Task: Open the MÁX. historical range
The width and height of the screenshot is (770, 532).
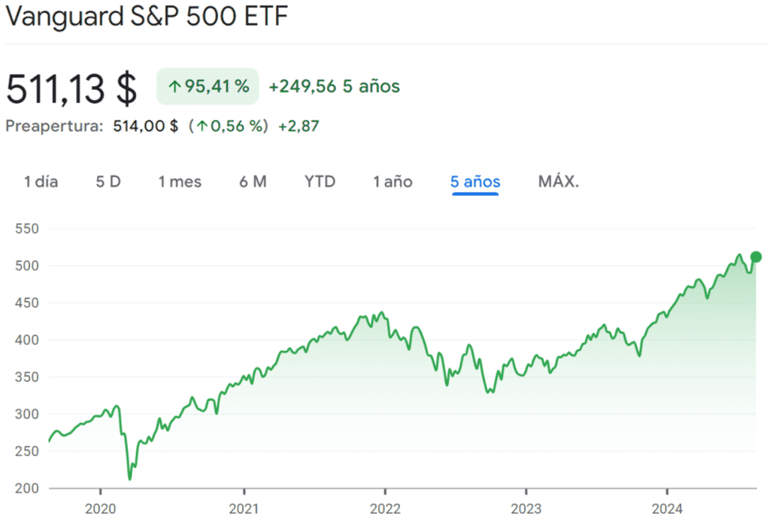Action: tap(557, 181)
